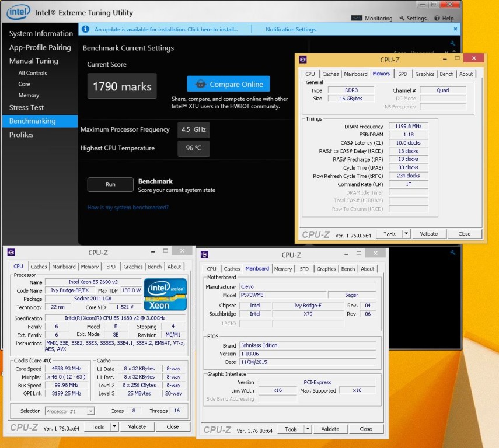Click the Specification field Xeon E5-1680 v2
Viewport: 499px width, 448px height.
coord(115,318)
